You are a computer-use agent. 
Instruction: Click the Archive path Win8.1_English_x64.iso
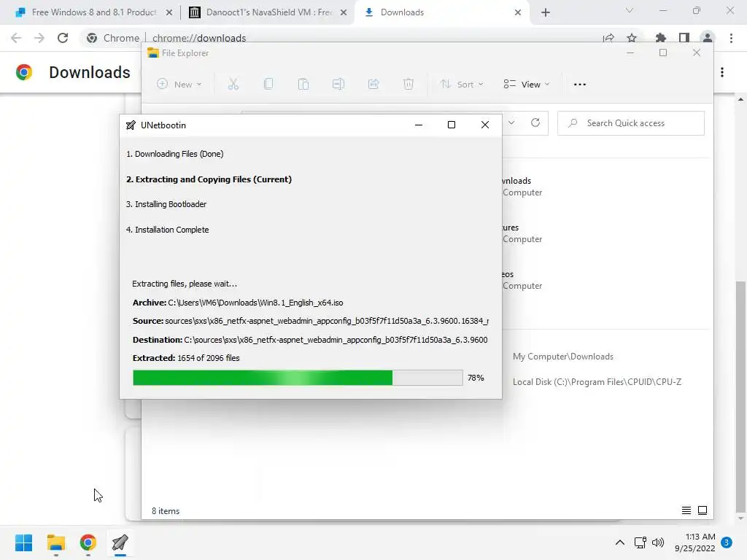click(x=255, y=303)
